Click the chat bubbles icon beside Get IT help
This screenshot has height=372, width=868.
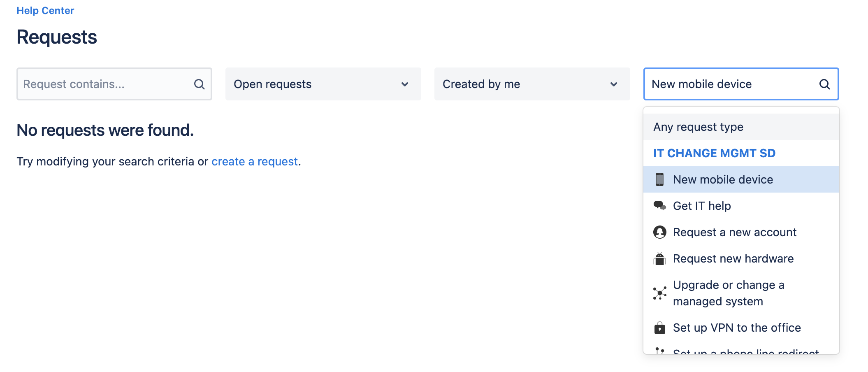[x=659, y=205]
